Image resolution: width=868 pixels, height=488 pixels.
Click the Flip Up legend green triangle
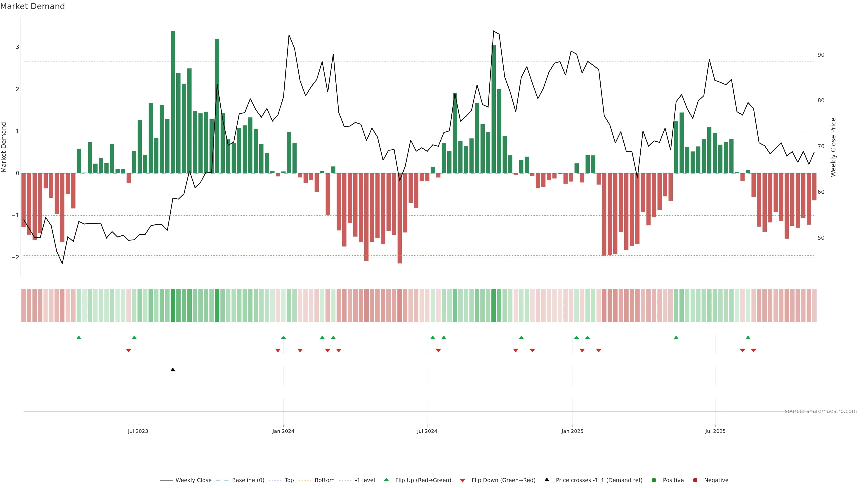click(386, 480)
